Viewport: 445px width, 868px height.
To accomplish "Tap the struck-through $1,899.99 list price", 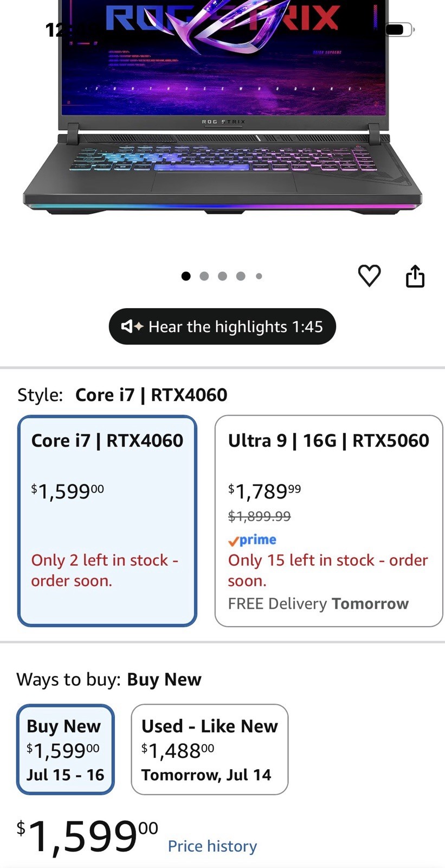I will [x=260, y=516].
